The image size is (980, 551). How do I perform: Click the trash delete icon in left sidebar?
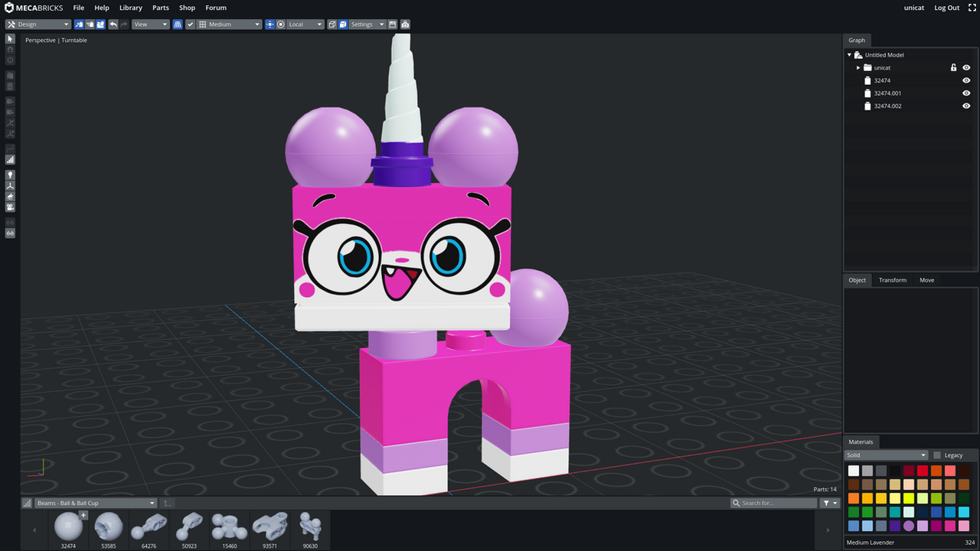[10, 86]
